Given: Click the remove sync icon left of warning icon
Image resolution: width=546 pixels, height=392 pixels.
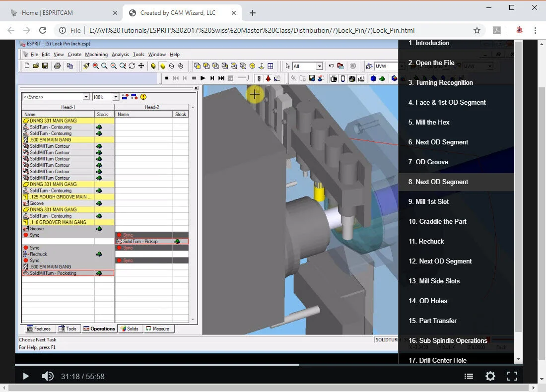Looking at the screenshot, I should (x=135, y=97).
